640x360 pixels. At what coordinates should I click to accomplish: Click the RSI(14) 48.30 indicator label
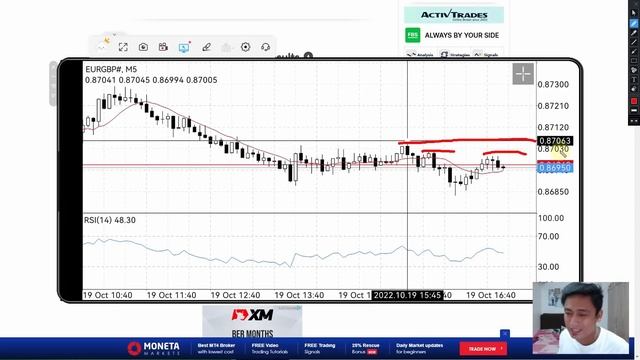pos(110,220)
